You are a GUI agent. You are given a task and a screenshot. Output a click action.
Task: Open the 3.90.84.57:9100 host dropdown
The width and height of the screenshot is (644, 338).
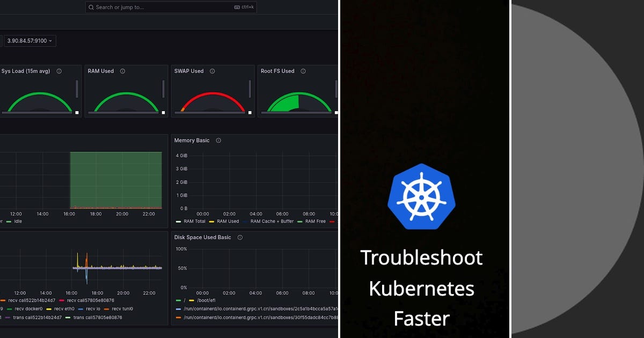pos(29,41)
